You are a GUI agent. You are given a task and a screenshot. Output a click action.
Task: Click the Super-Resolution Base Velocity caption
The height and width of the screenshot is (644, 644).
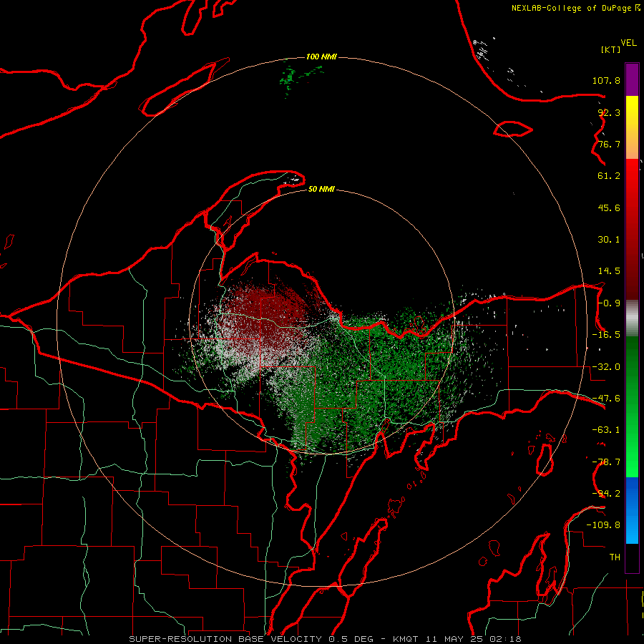tap(325, 639)
